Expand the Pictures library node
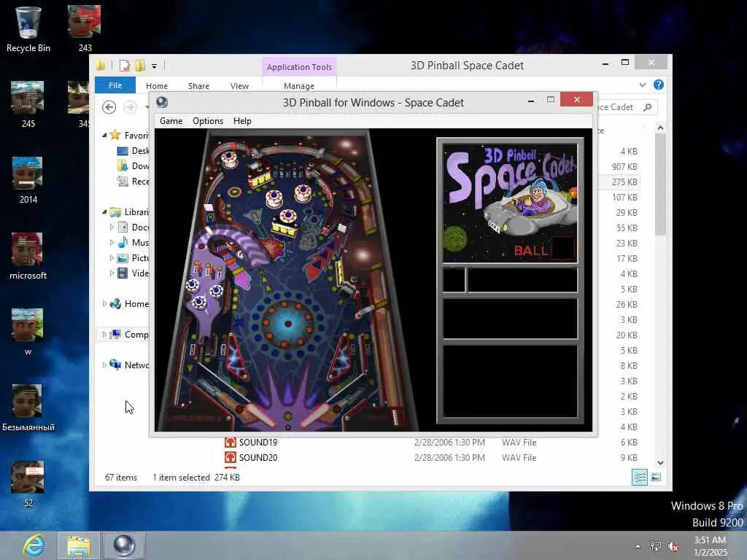Viewport: 747px width, 560px height. [112, 257]
